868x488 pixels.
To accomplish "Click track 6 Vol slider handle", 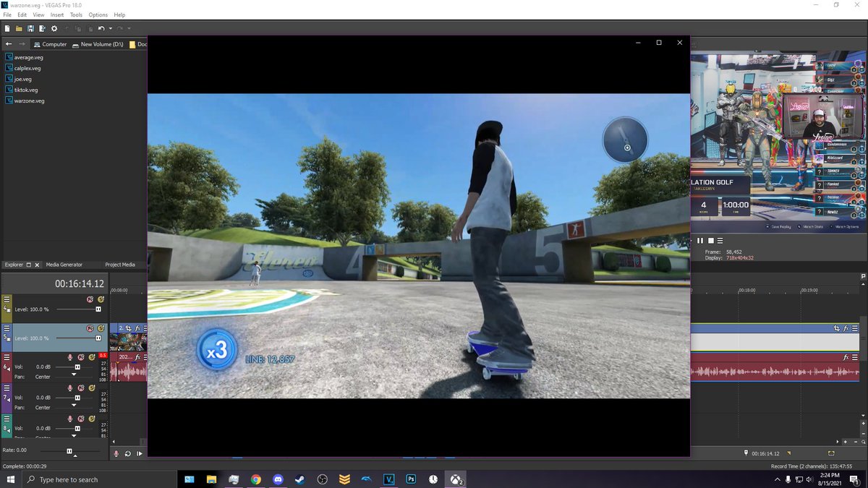I will [x=77, y=367].
